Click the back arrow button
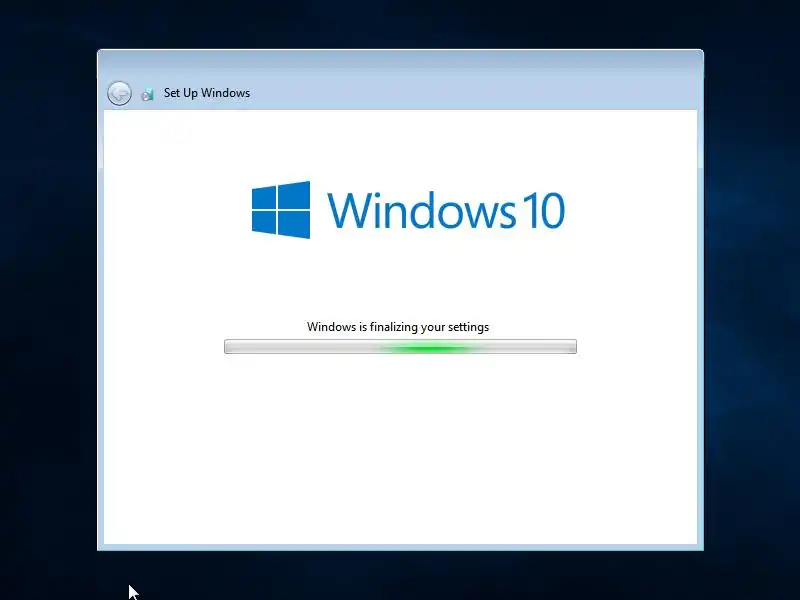 tap(119, 93)
